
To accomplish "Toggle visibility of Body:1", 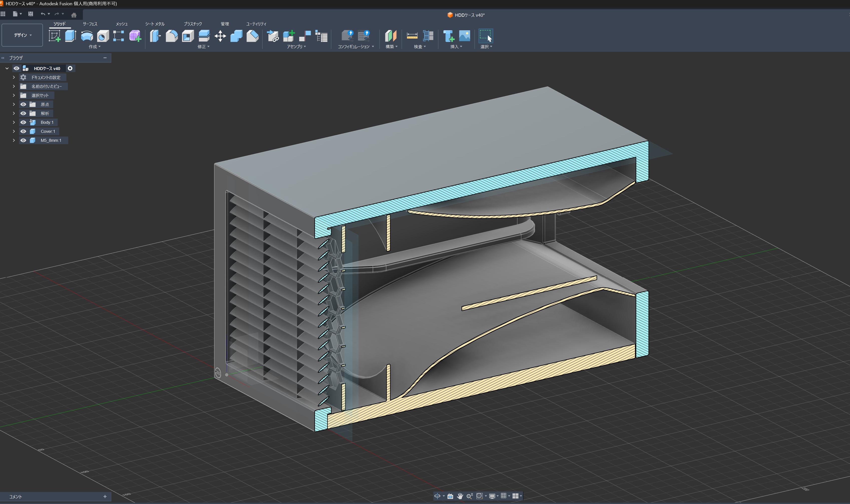I will 23,122.
